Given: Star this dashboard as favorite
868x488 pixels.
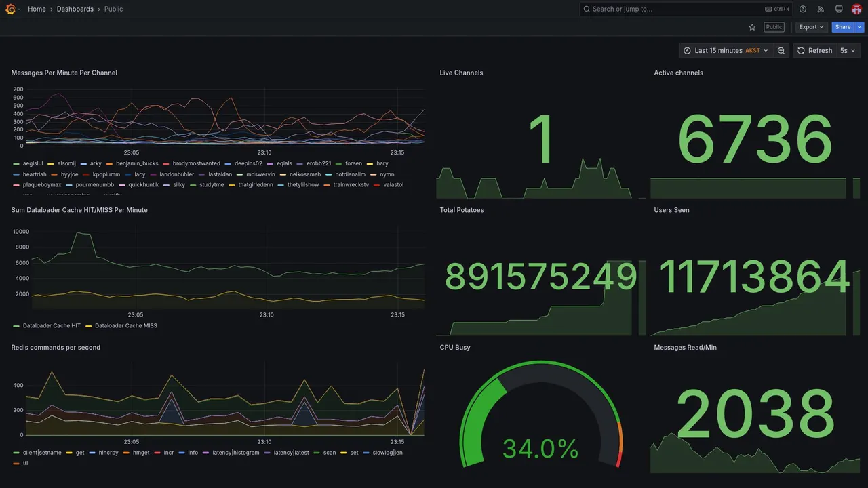Looking at the screenshot, I should pyautogui.click(x=752, y=27).
